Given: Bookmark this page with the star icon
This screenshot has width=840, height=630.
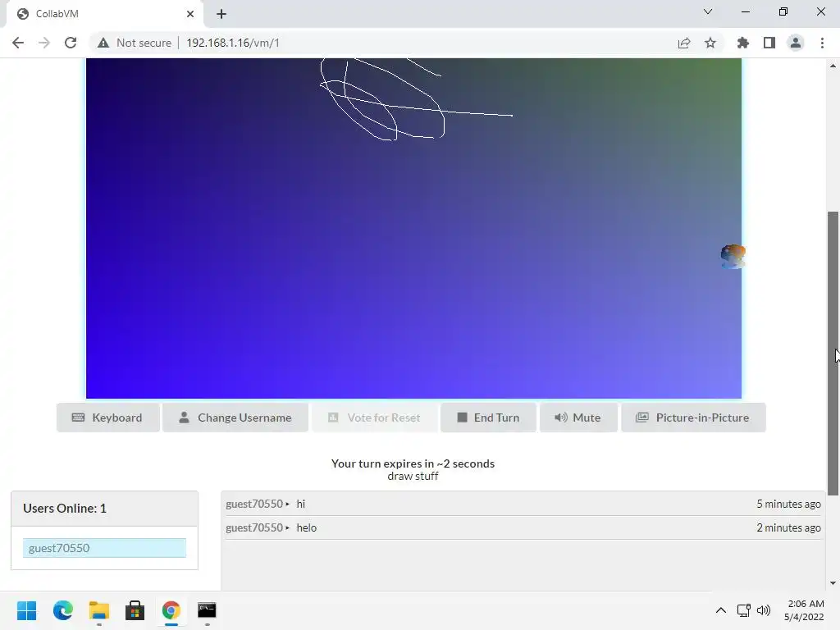Looking at the screenshot, I should click(710, 43).
